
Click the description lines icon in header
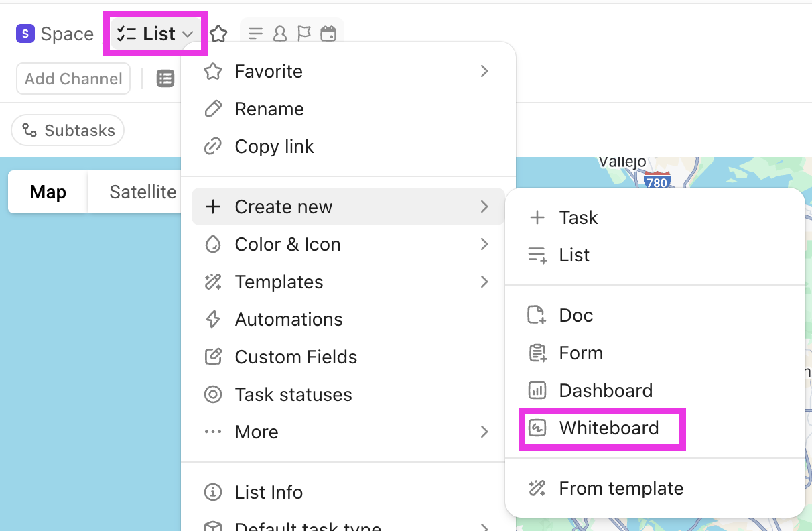tap(255, 34)
